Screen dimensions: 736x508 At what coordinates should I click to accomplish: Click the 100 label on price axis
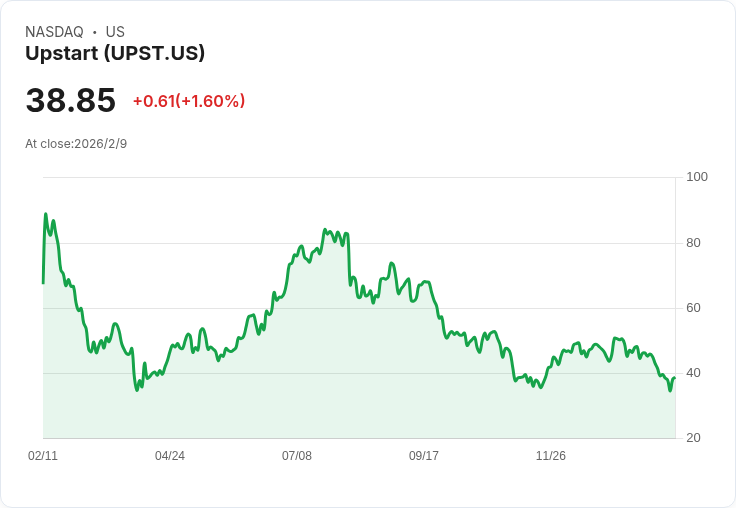click(x=697, y=177)
